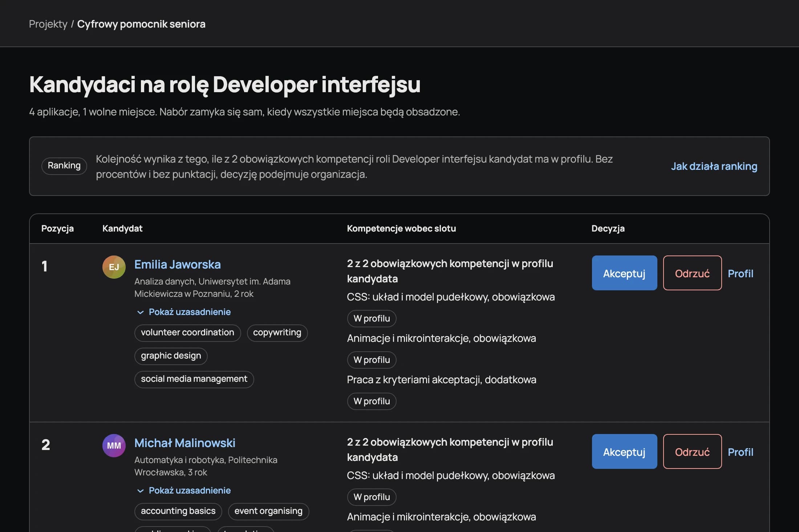The height and width of the screenshot is (532, 799).
Task: Click Michał Malinowski's MM avatar
Action: coord(114,446)
